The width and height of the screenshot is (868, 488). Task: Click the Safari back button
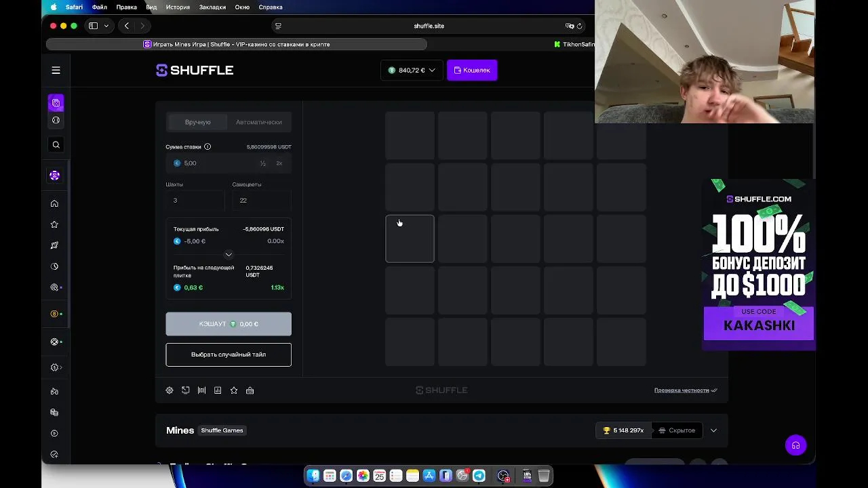pos(127,26)
